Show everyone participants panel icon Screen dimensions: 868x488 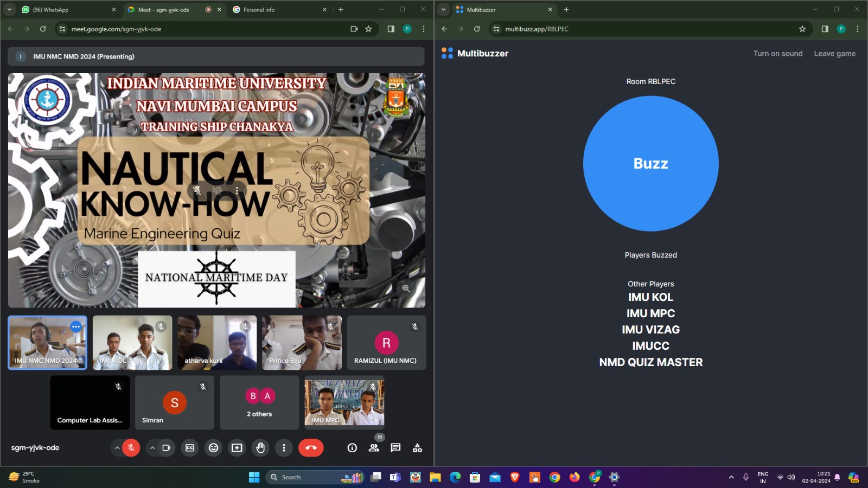click(x=374, y=448)
